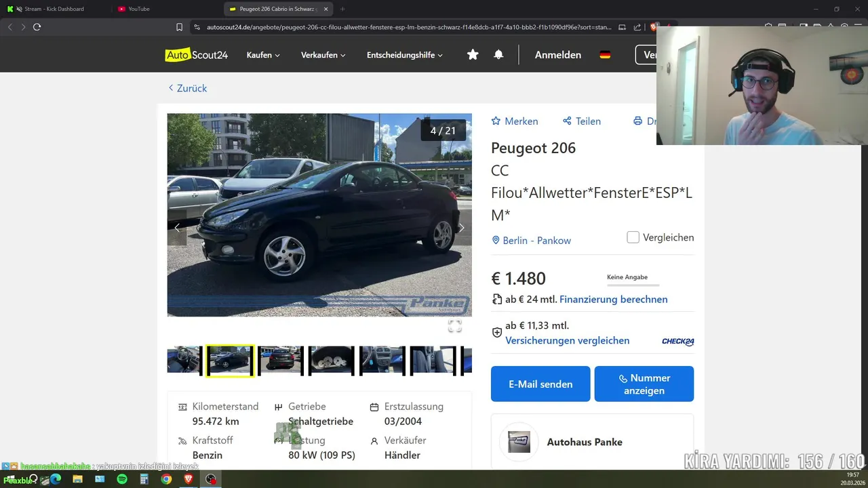Open OBS Studio from the taskbar
The height and width of the screenshot is (488, 868).
coord(211,479)
